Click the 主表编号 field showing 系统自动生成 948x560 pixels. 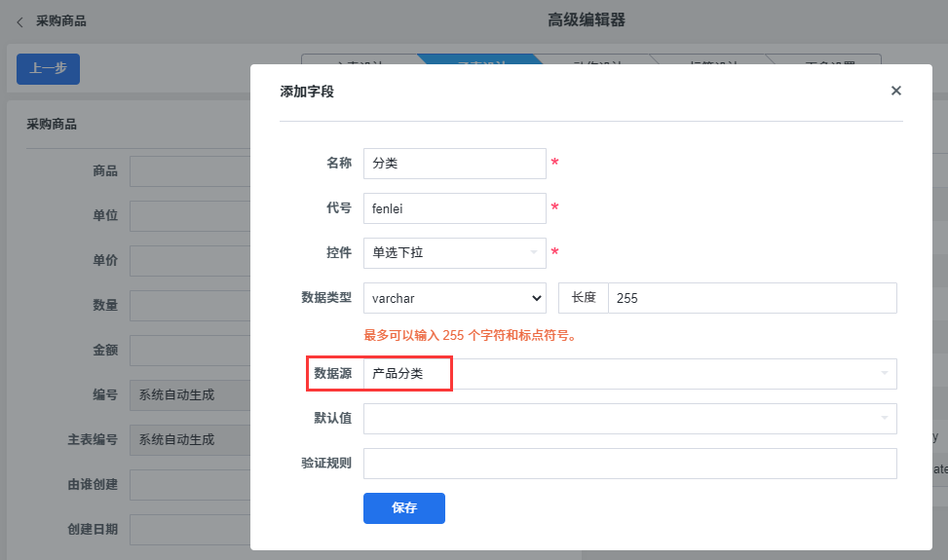(190, 440)
